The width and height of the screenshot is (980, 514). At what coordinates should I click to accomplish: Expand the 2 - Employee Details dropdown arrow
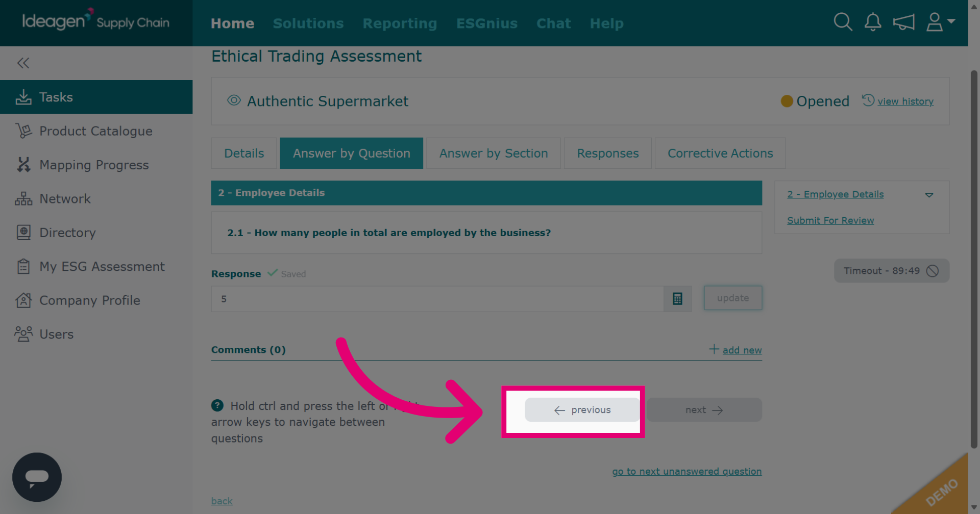click(x=929, y=195)
